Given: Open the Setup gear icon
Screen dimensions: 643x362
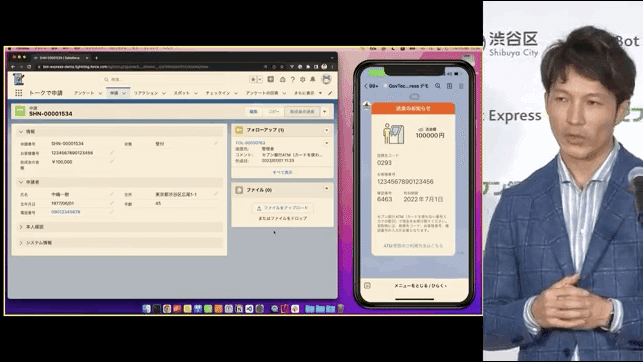Looking at the screenshot, I should pos(303,79).
